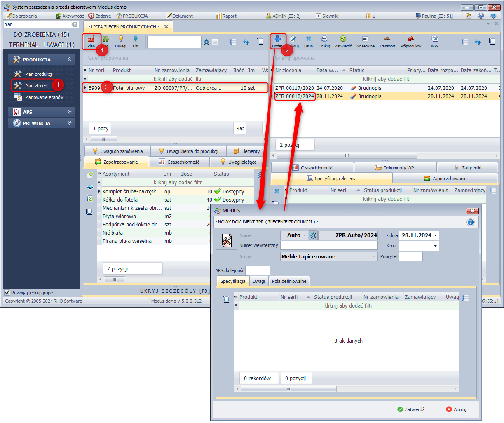The image size is (504, 423).
Task: Click the Drukuj printer icon
Action: pos(324,39)
